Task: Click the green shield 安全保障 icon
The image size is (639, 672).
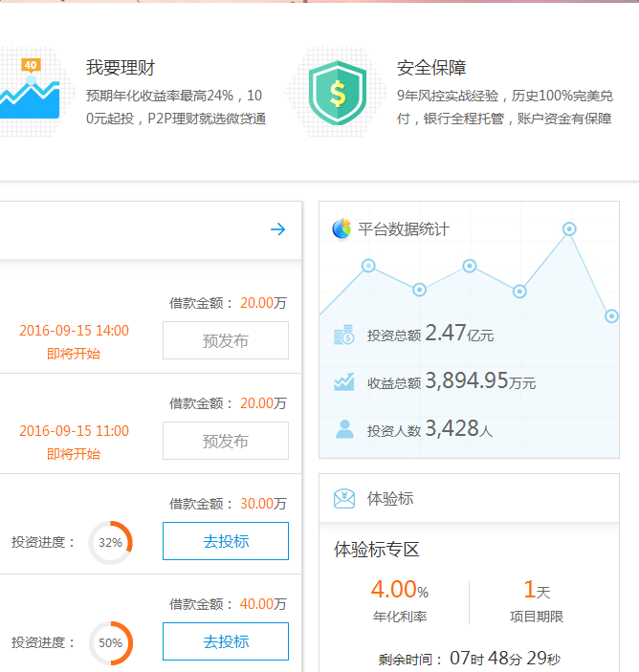Action: [x=338, y=91]
